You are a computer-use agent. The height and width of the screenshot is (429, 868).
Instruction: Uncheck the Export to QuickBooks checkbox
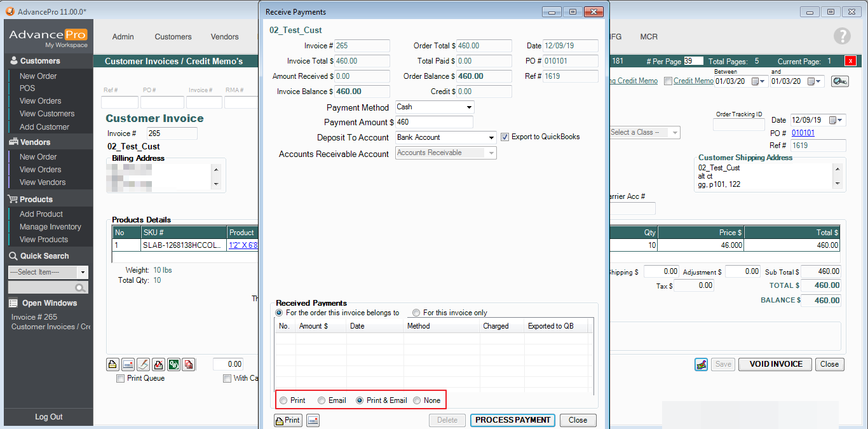pyautogui.click(x=505, y=137)
